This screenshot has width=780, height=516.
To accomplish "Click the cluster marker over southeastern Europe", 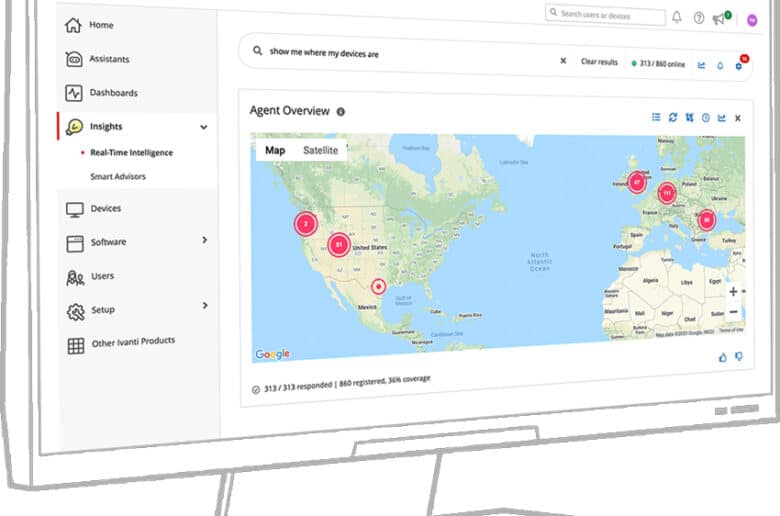I will click(706, 220).
